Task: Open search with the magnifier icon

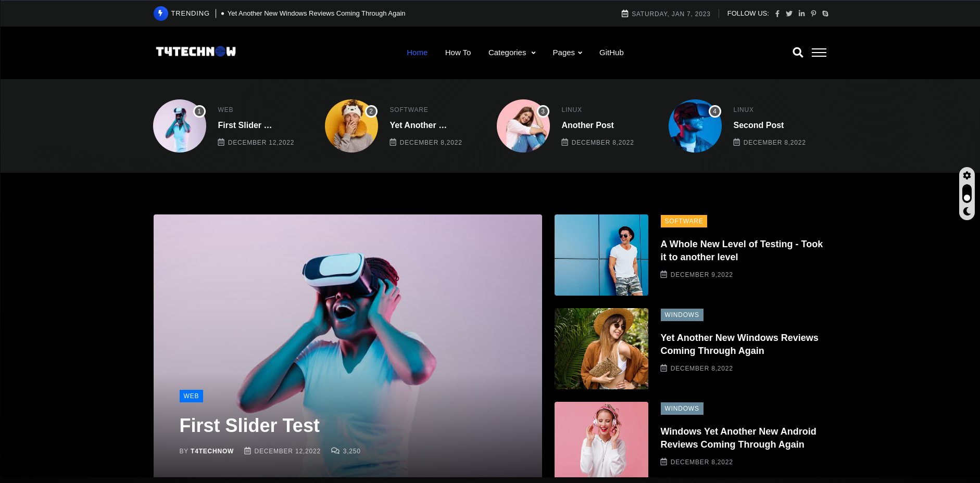Action: (x=797, y=53)
